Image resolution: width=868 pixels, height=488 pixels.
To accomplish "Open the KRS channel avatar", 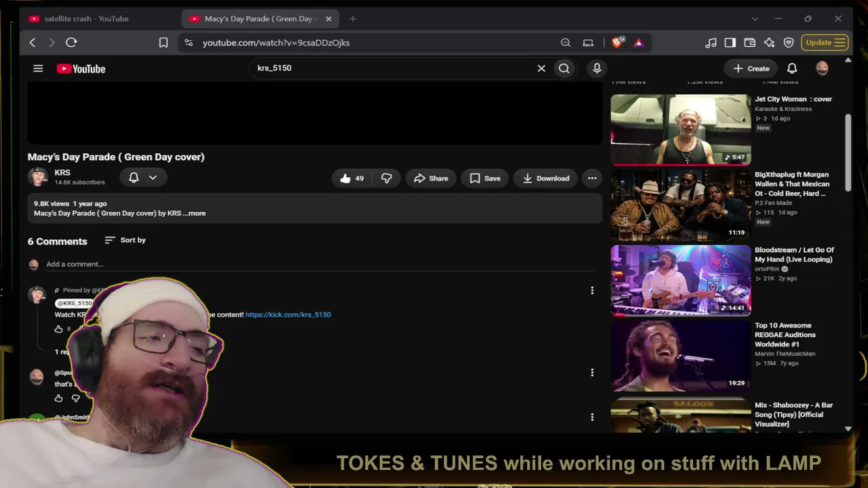I will click(x=37, y=177).
